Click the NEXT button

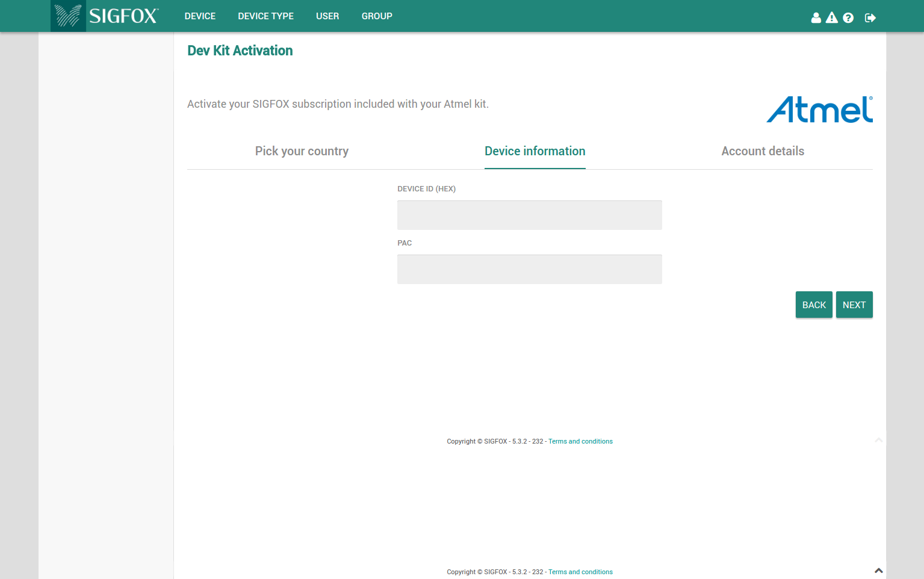[x=854, y=305]
